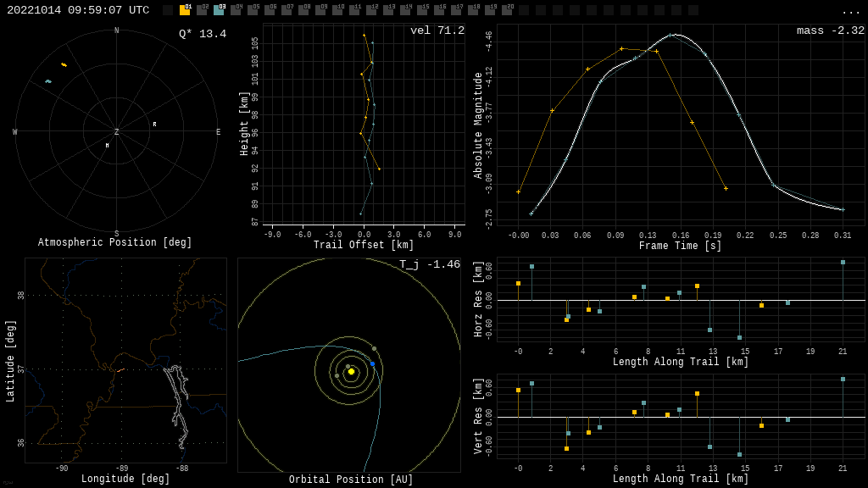
Task: Open the three-dots menu at top right
Action: pos(850,11)
